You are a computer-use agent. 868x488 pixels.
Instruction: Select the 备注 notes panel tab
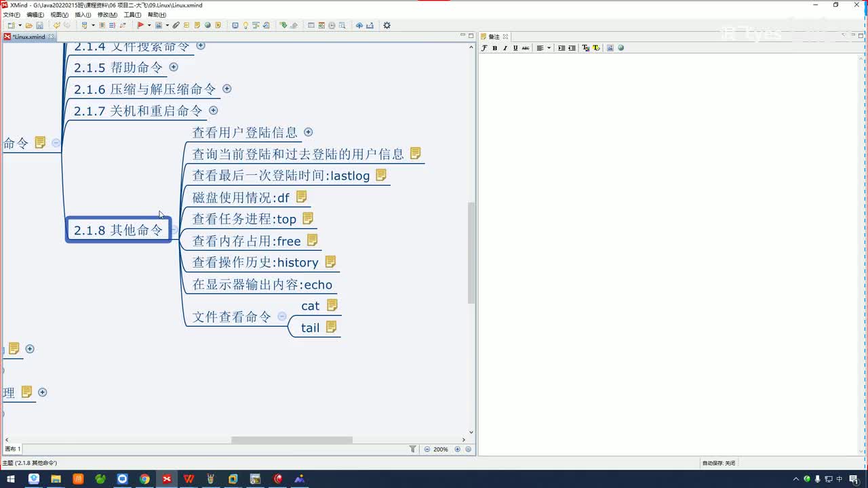click(494, 37)
